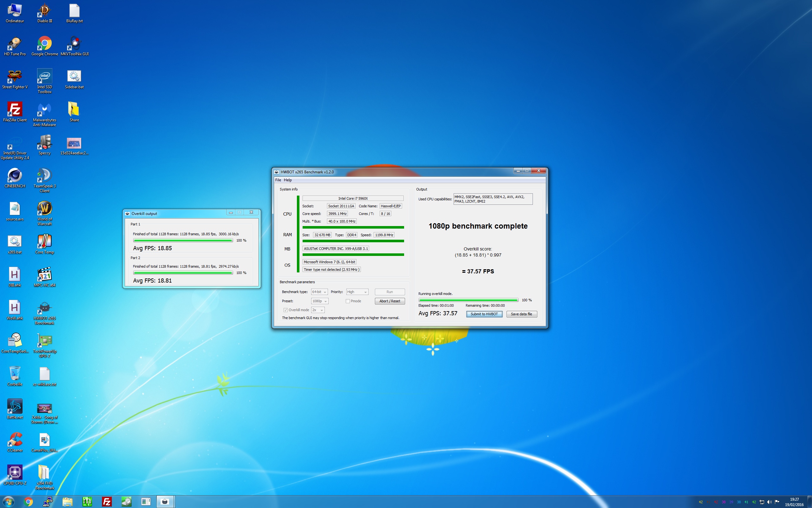Launch Diablo III from the desktop
The image size is (812, 508).
pyautogui.click(x=44, y=13)
